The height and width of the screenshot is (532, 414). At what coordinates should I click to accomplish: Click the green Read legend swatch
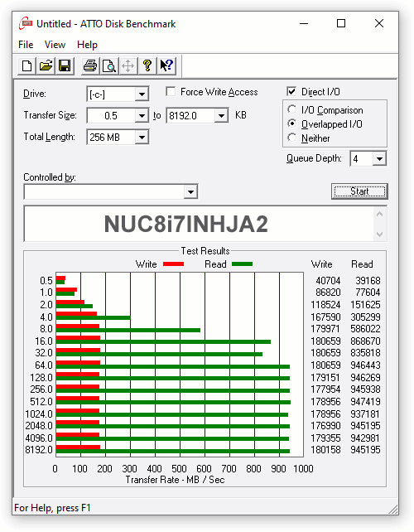pos(242,264)
